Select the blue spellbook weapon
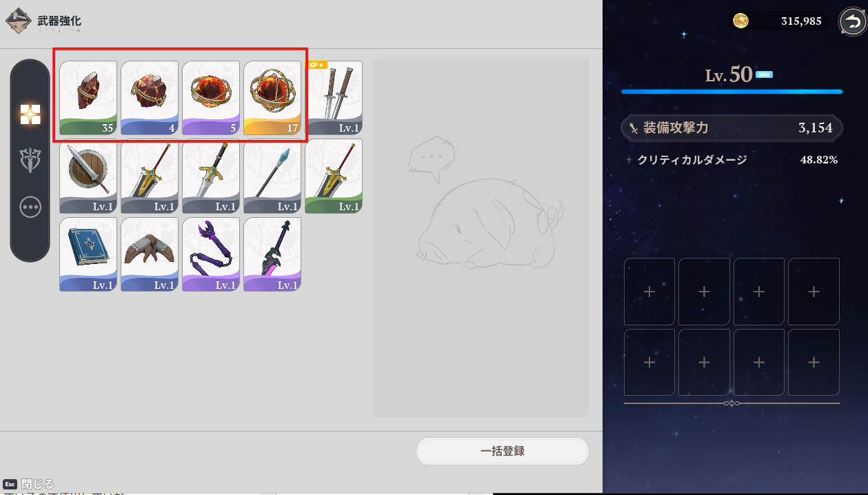 pyautogui.click(x=88, y=254)
